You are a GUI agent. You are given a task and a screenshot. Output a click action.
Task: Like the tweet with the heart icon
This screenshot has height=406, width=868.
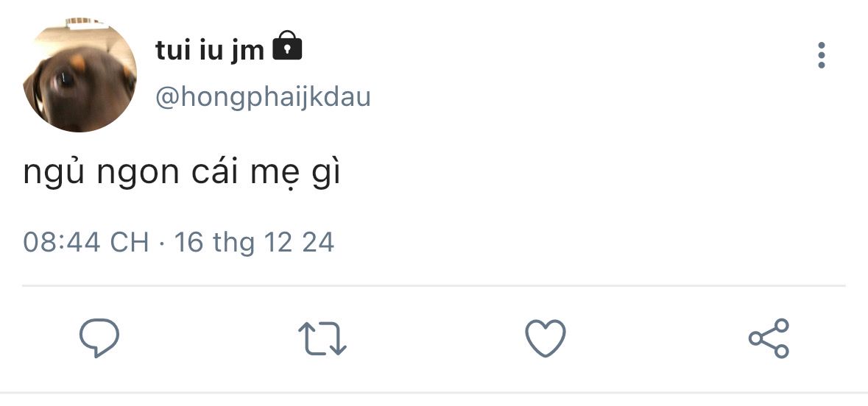click(545, 339)
